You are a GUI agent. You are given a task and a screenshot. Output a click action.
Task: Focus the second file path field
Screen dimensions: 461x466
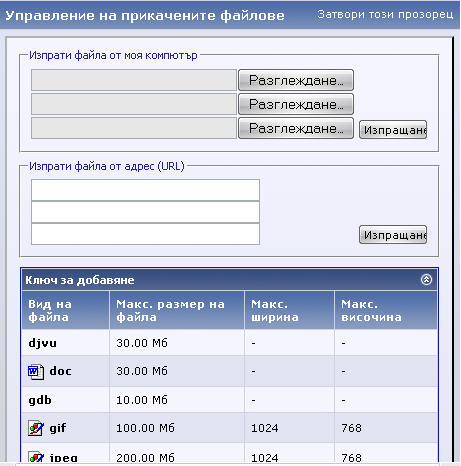pos(134,104)
